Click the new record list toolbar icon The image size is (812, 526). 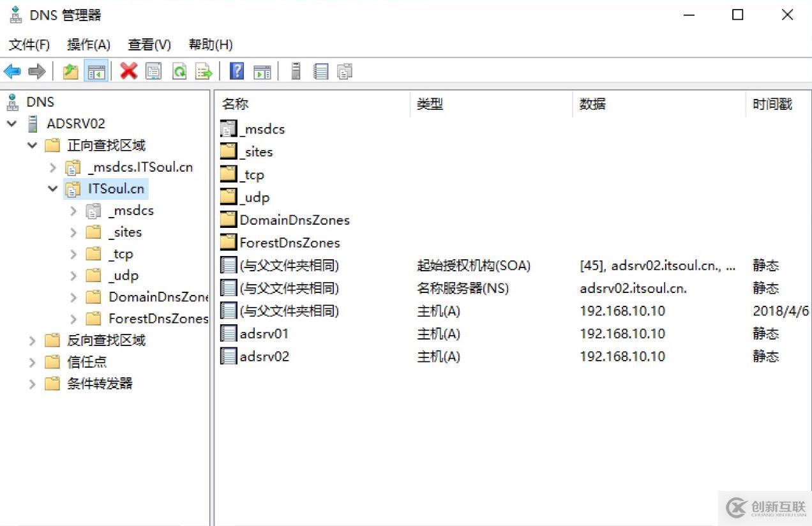point(321,71)
